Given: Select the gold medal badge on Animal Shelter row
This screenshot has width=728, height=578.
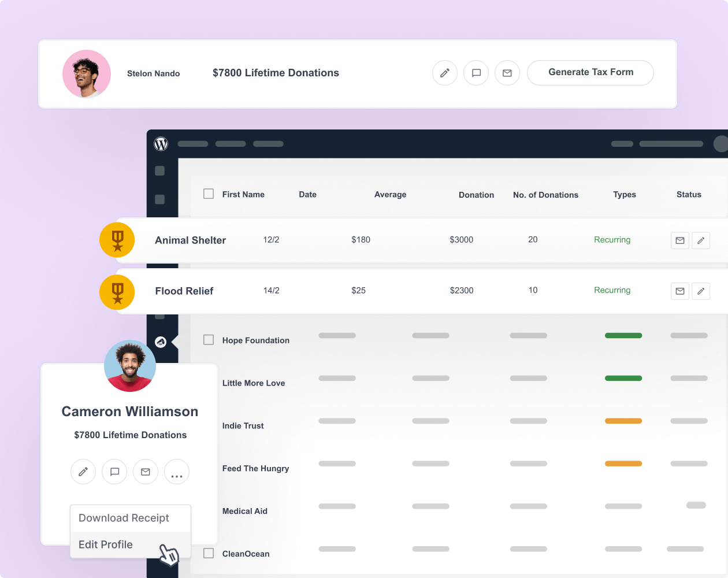Looking at the screenshot, I should click(x=117, y=240).
